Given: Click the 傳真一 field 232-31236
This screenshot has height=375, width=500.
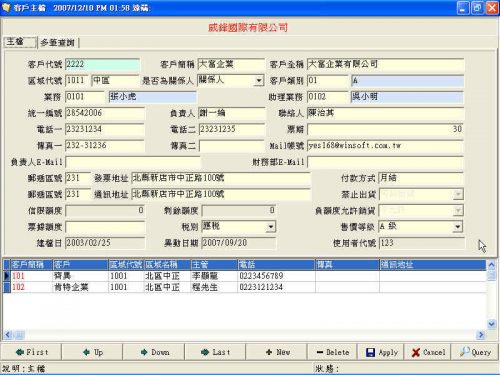Looking at the screenshot, I should (x=105, y=145).
